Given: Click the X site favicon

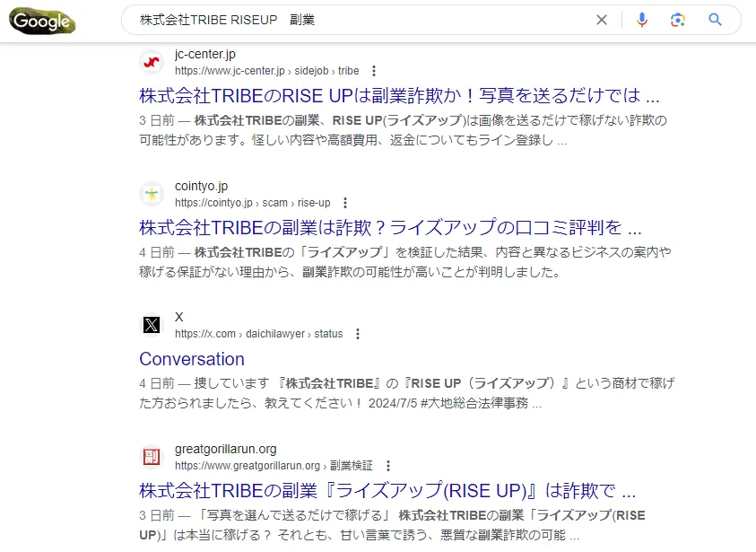Looking at the screenshot, I should click(x=152, y=325).
